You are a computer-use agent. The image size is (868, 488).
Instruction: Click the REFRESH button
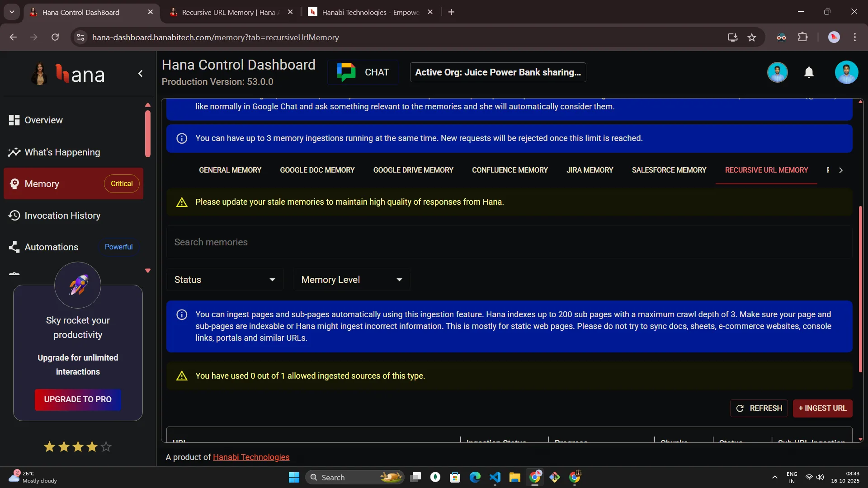[x=759, y=408]
